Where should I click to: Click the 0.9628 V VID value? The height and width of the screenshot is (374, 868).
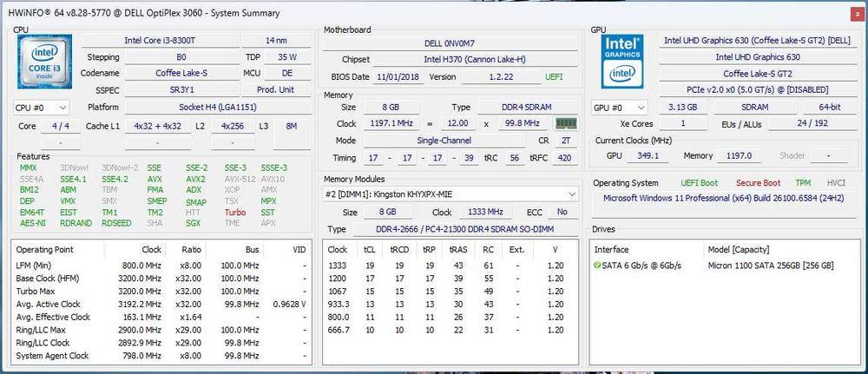pyautogui.click(x=290, y=305)
